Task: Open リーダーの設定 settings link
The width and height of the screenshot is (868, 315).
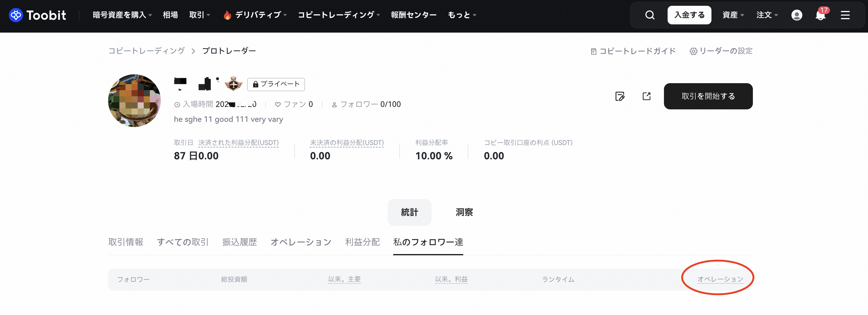Action: tap(721, 51)
